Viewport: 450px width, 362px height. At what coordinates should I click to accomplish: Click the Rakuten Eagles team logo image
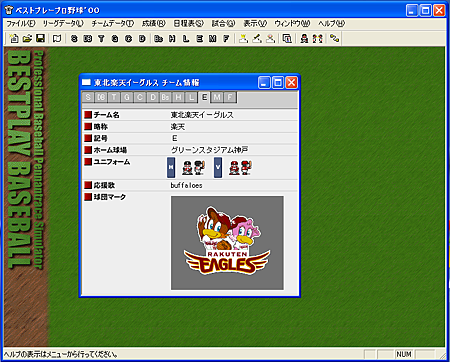[x=227, y=243]
